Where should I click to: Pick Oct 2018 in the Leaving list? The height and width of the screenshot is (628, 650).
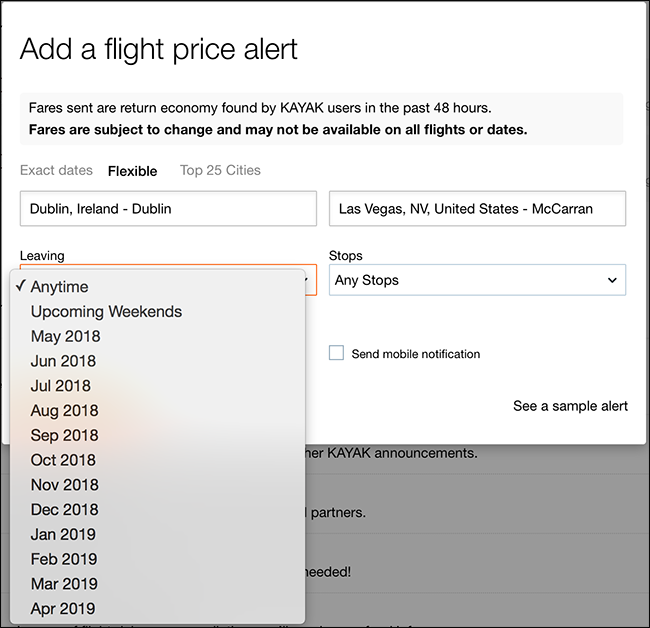coord(63,460)
